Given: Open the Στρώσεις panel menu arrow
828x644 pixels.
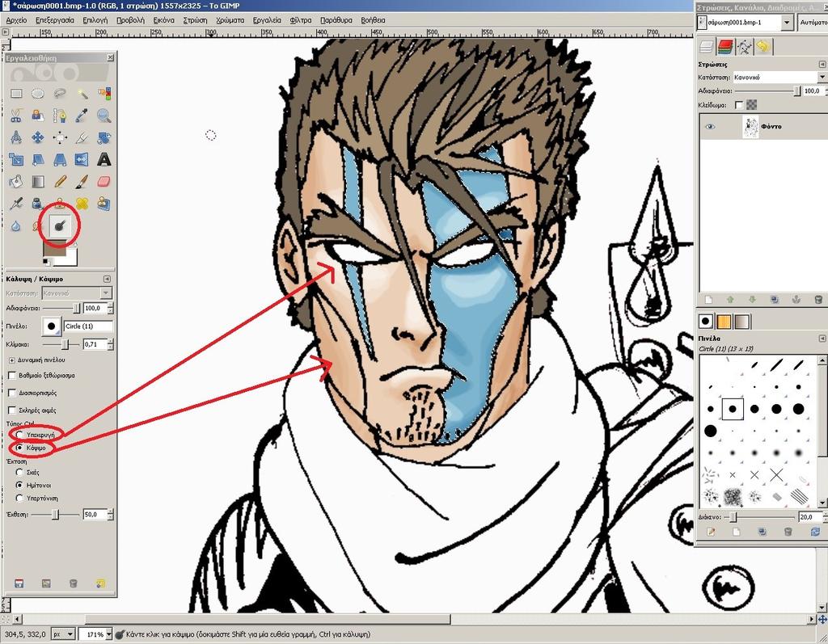Looking at the screenshot, I should (x=822, y=64).
